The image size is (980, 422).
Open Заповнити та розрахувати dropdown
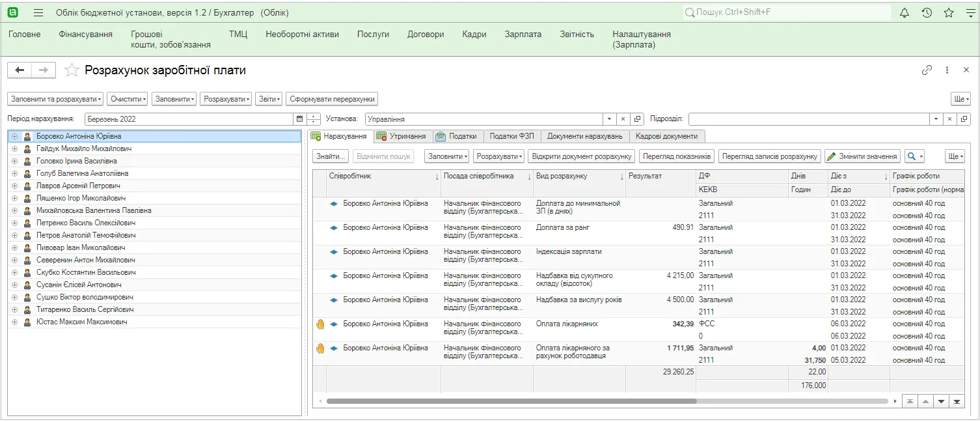click(55, 99)
